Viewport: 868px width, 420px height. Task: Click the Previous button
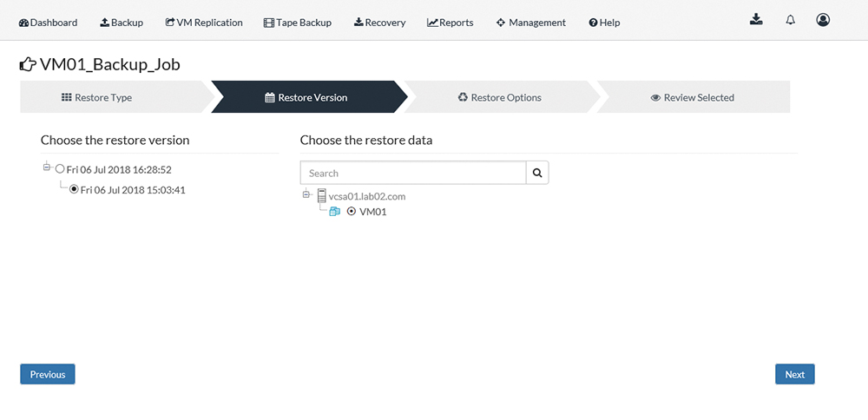click(48, 374)
